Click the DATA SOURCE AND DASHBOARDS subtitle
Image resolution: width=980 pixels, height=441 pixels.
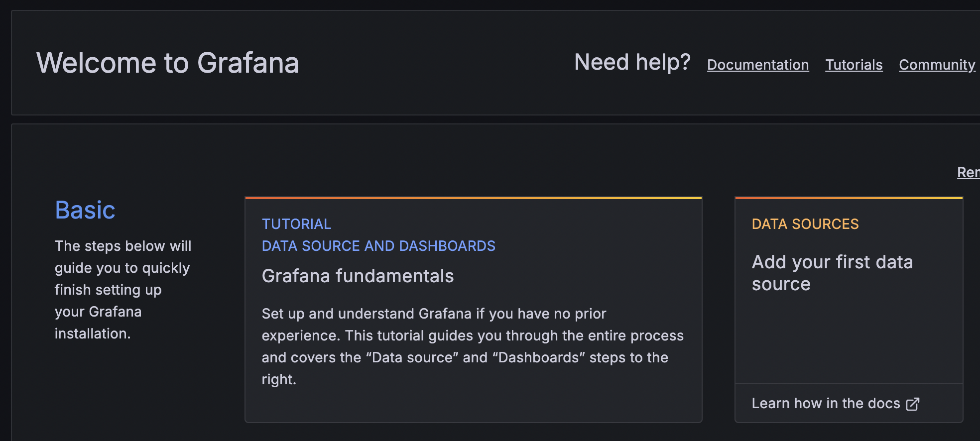(378, 246)
